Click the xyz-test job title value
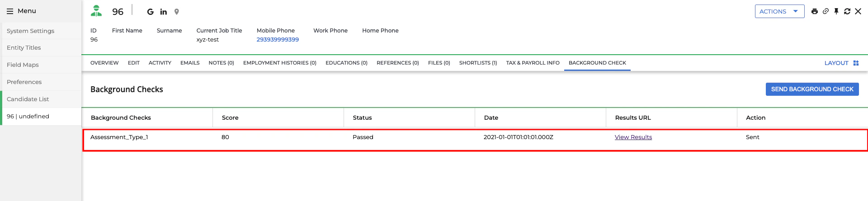This screenshot has width=868, height=201. [x=208, y=40]
